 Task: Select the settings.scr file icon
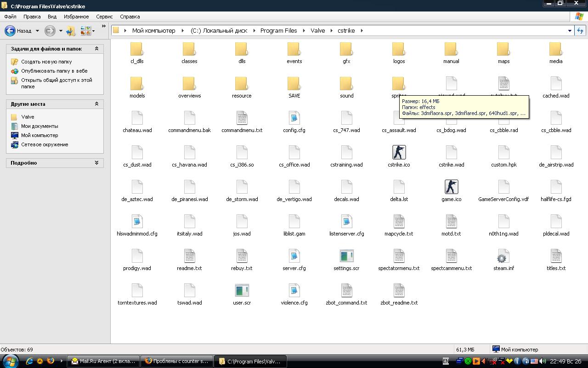point(346,256)
